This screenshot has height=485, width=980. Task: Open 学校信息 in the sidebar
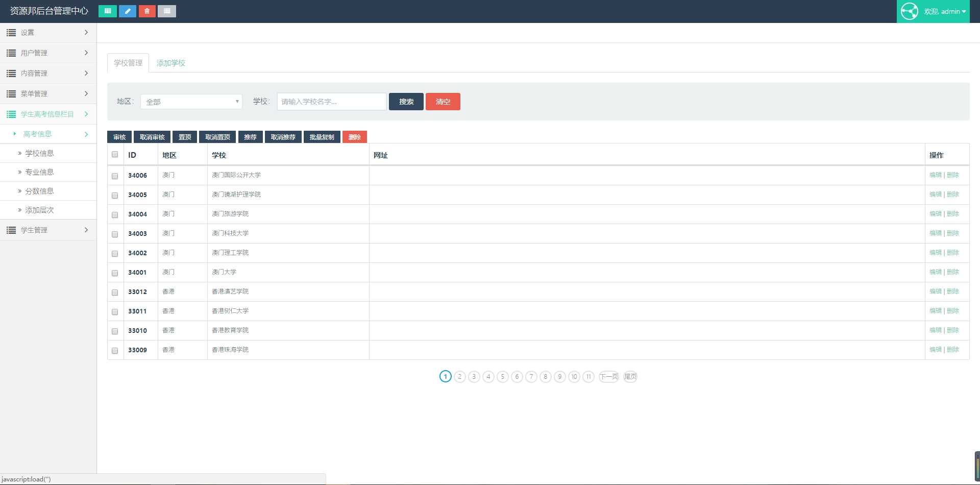click(x=39, y=153)
